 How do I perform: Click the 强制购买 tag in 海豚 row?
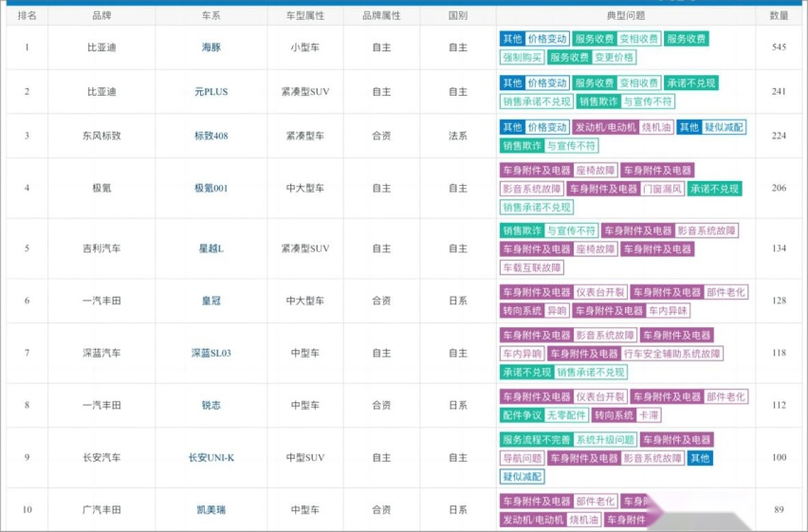(522, 57)
